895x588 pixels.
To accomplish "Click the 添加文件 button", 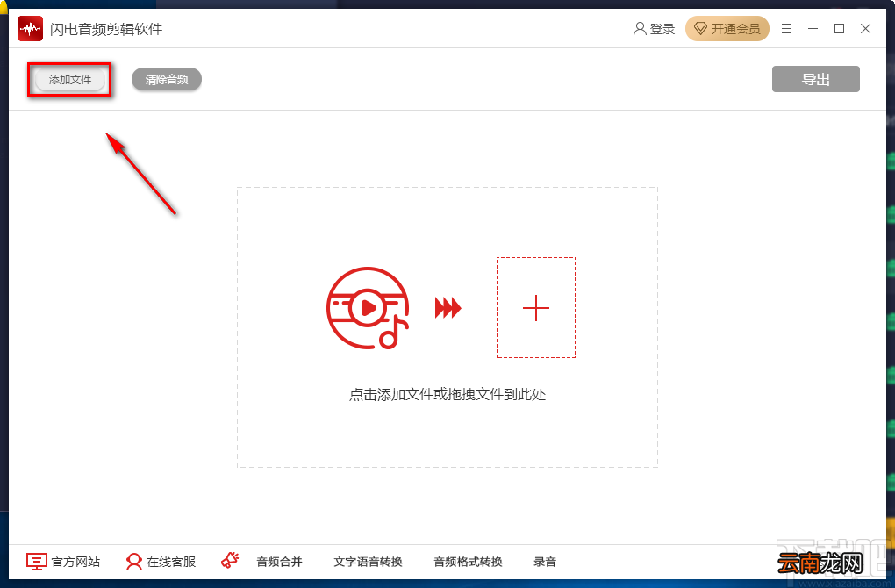I will click(69, 79).
